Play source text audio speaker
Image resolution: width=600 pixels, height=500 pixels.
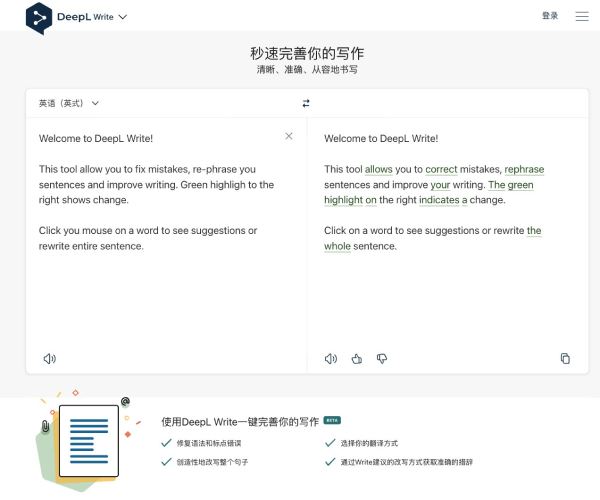click(49, 358)
